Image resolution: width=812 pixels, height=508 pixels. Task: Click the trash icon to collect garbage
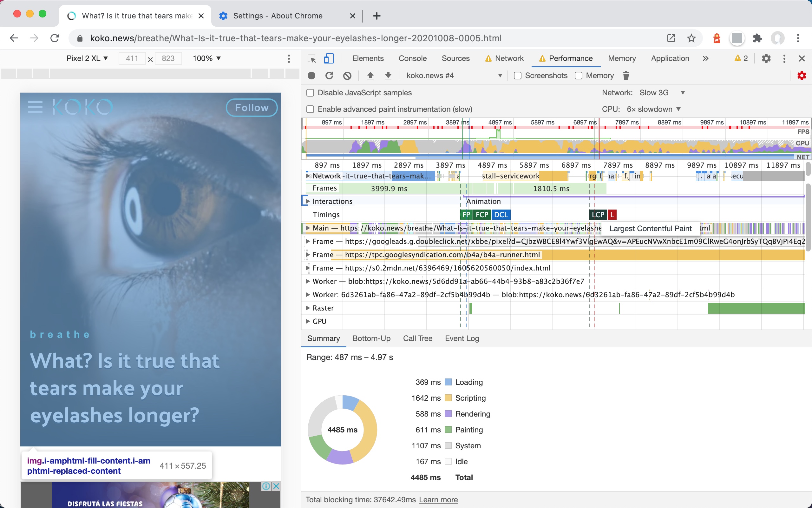pyautogui.click(x=626, y=76)
